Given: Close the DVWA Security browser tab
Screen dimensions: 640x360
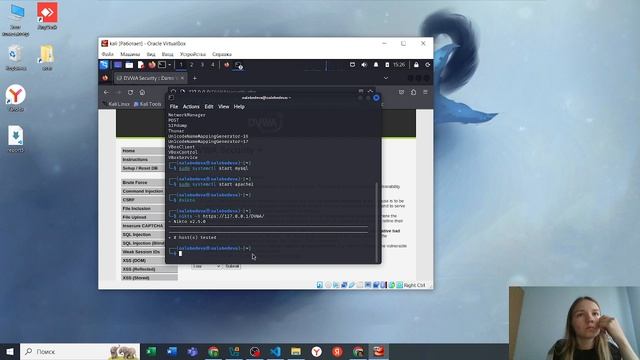Looking at the screenshot, I should [x=182, y=78].
